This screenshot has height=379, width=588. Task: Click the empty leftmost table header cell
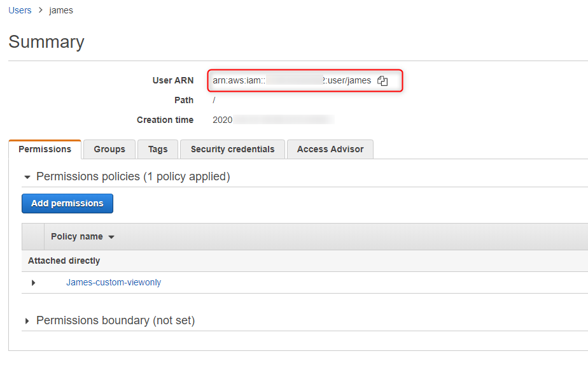point(33,236)
